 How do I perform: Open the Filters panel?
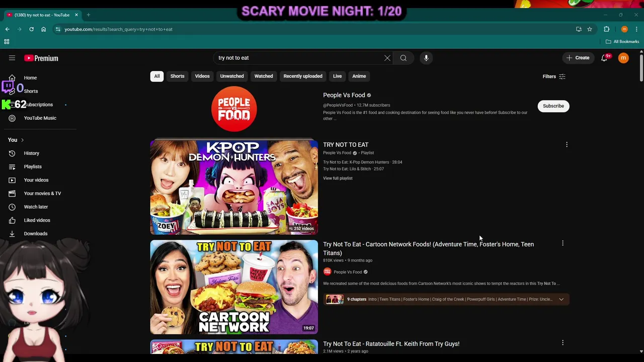[x=554, y=76]
